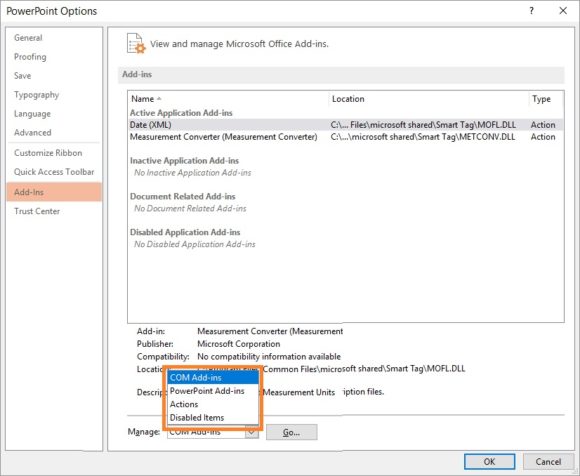Open Quick Access Toolbar settings
Screen dimensions: 580x476
pyautogui.click(x=54, y=172)
